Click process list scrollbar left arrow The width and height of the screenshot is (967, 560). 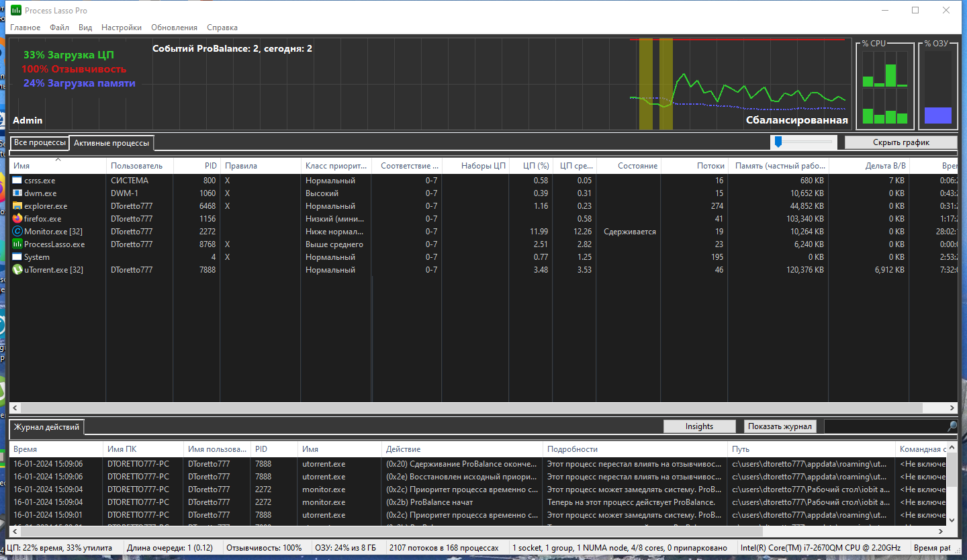pyautogui.click(x=15, y=408)
